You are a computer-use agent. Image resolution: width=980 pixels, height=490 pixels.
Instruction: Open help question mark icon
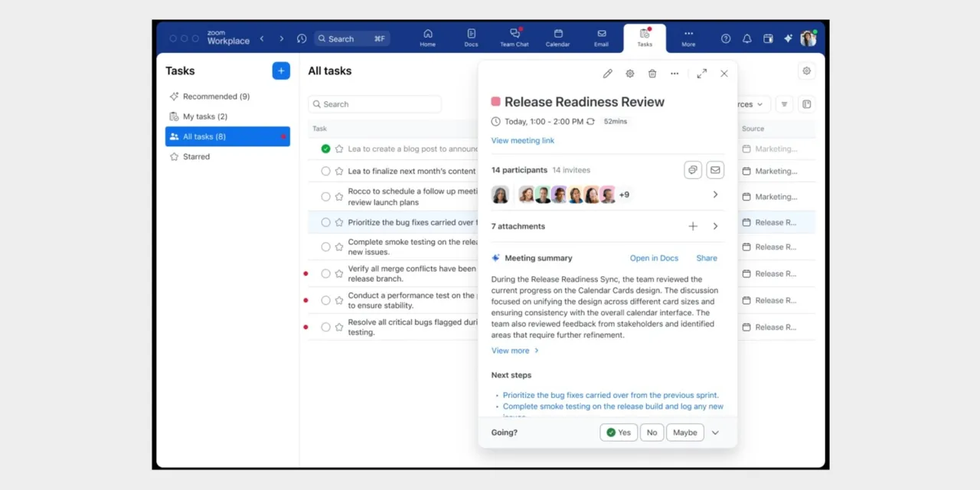pos(726,38)
